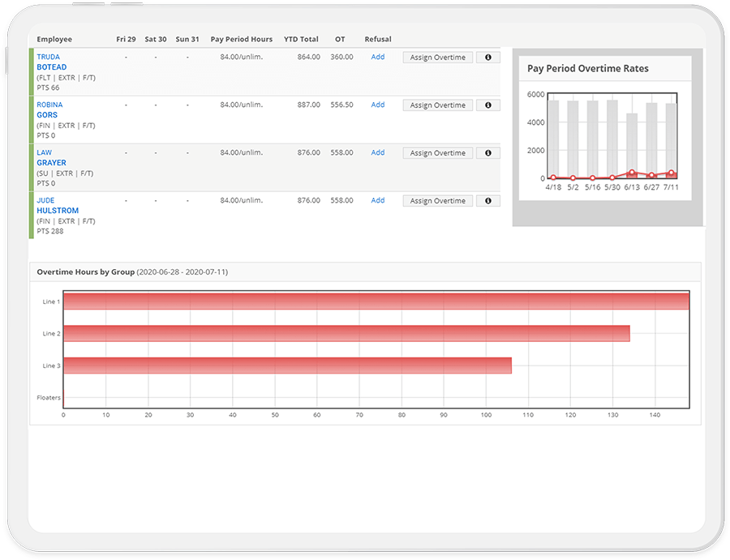Image resolution: width=730 pixels, height=560 pixels.
Task: Click the (SU | EXTR | F/T) tag line
Action: click(x=65, y=173)
